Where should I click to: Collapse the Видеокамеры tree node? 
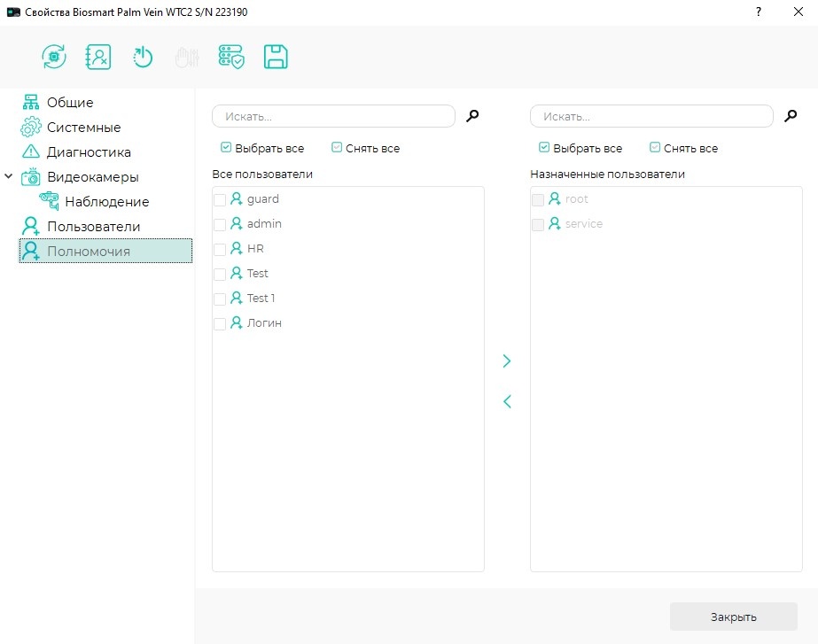click(x=9, y=176)
